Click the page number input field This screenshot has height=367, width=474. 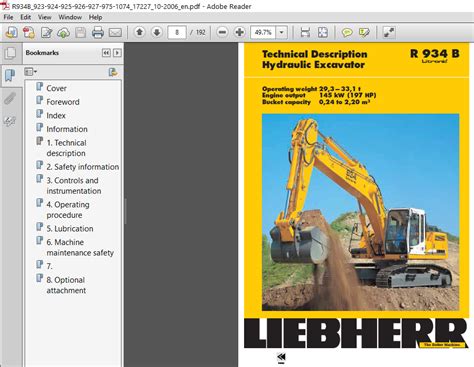(x=177, y=32)
